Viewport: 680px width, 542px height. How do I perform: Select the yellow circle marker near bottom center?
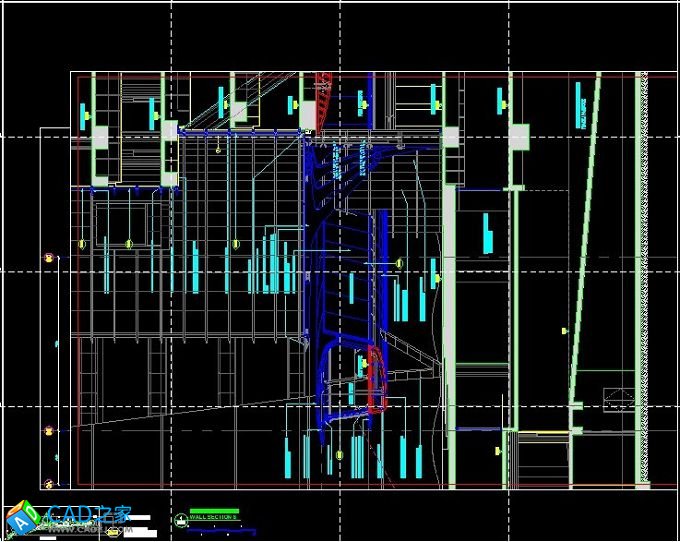point(338,455)
